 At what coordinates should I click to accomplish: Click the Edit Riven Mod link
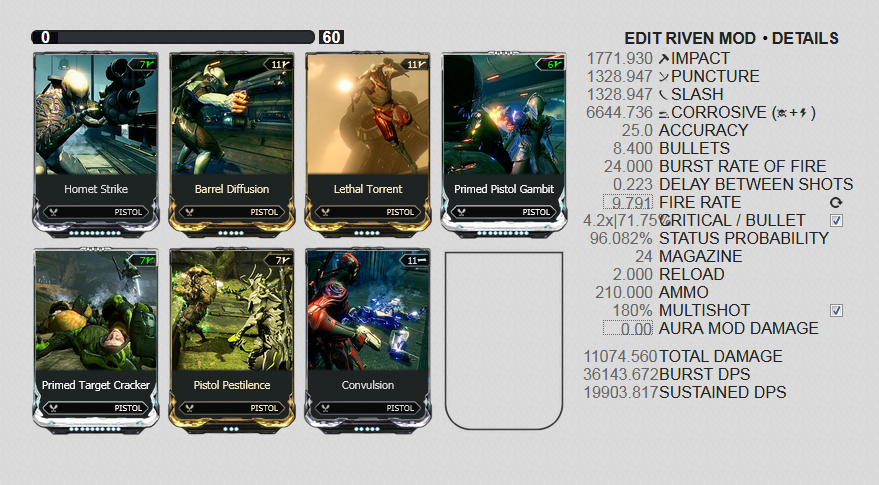690,38
